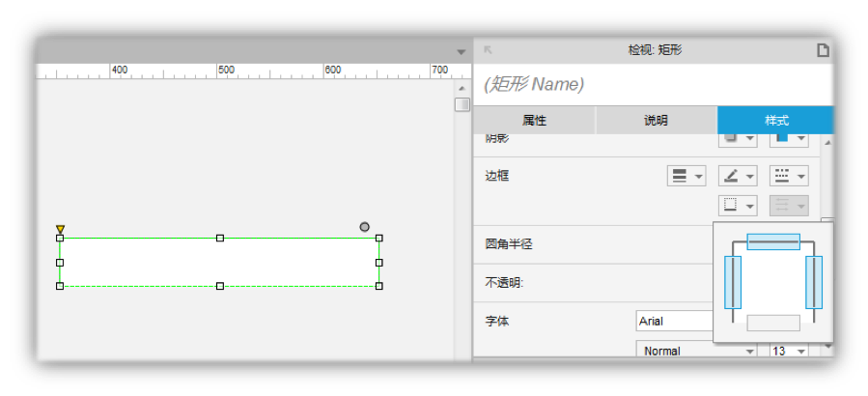Screen dimensions: 868x396
Task: Click the 检视: 矩形 panel title
Action: (655, 50)
